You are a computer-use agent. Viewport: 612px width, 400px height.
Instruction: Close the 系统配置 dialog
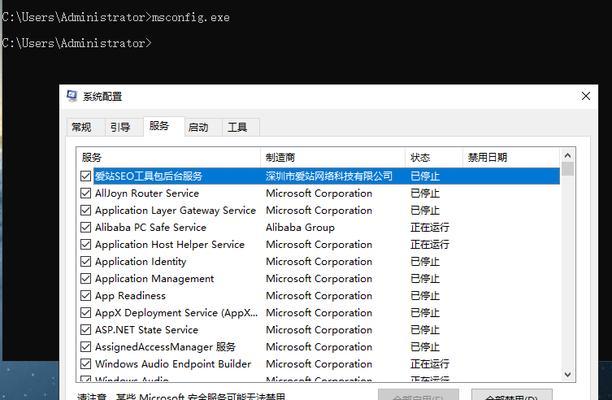click(586, 96)
